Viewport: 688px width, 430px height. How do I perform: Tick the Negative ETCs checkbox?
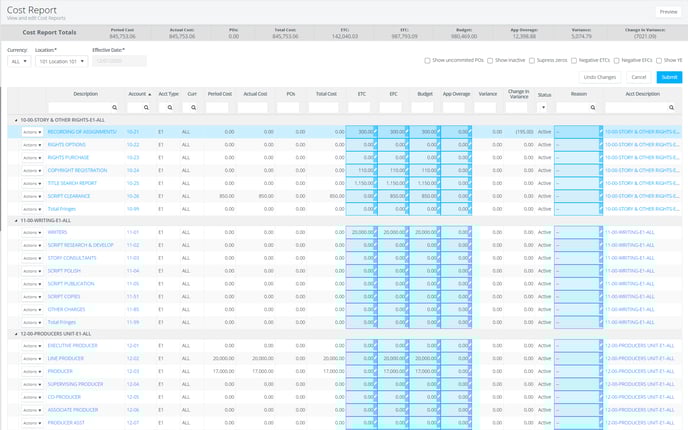pos(573,61)
